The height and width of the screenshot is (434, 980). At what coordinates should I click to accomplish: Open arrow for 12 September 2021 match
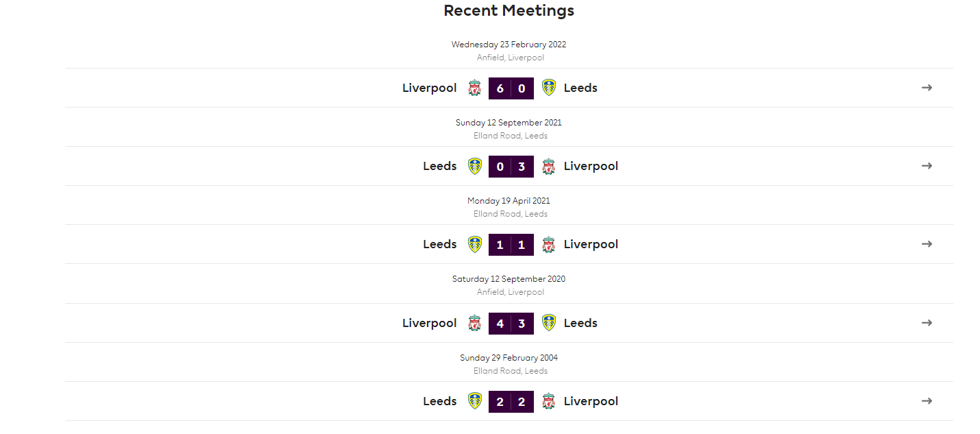pyautogui.click(x=927, y=166)
